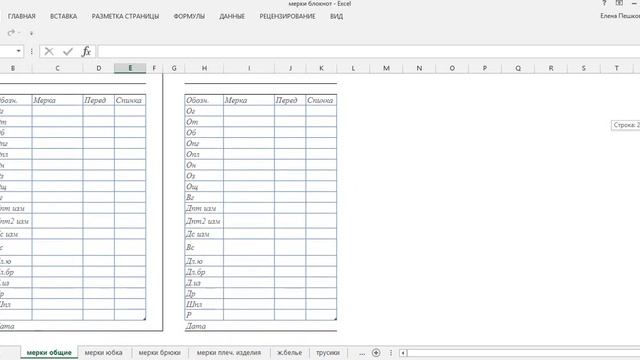
Task: Click the formula bar input field
Action: [369, 51]
